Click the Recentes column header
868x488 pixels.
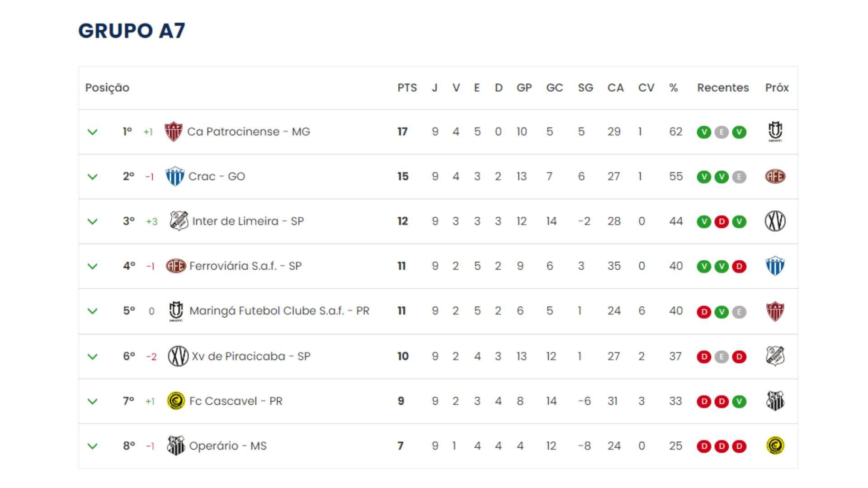723,88
